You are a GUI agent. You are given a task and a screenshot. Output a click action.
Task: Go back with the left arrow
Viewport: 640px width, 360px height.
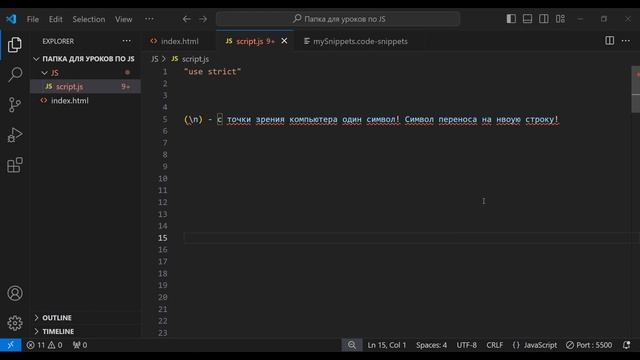pyautogui.click(x=187, y=19)
